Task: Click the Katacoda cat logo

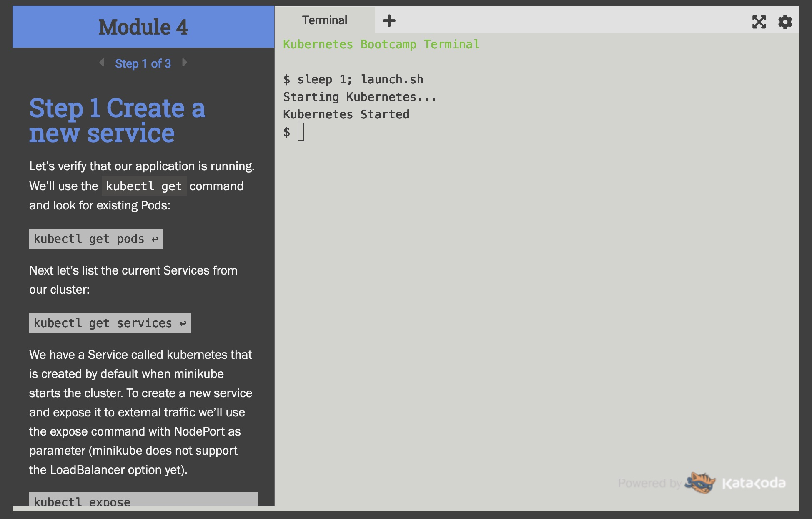Action: click(x=701, y=483)
